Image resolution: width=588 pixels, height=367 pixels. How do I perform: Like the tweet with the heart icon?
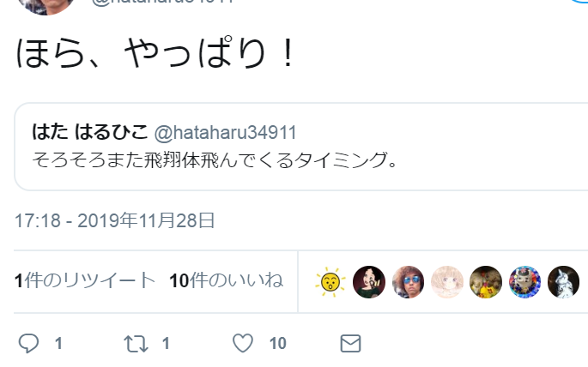pos(243,343)
